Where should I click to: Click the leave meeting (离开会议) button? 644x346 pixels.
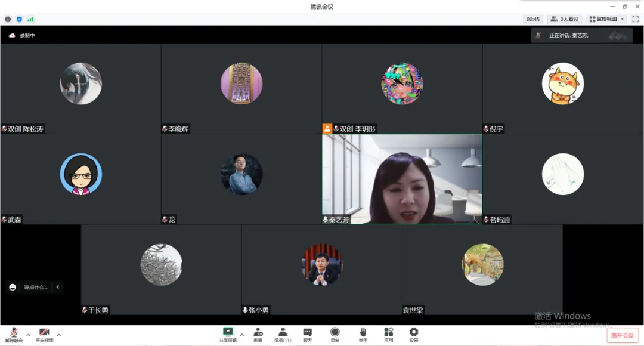622,335
